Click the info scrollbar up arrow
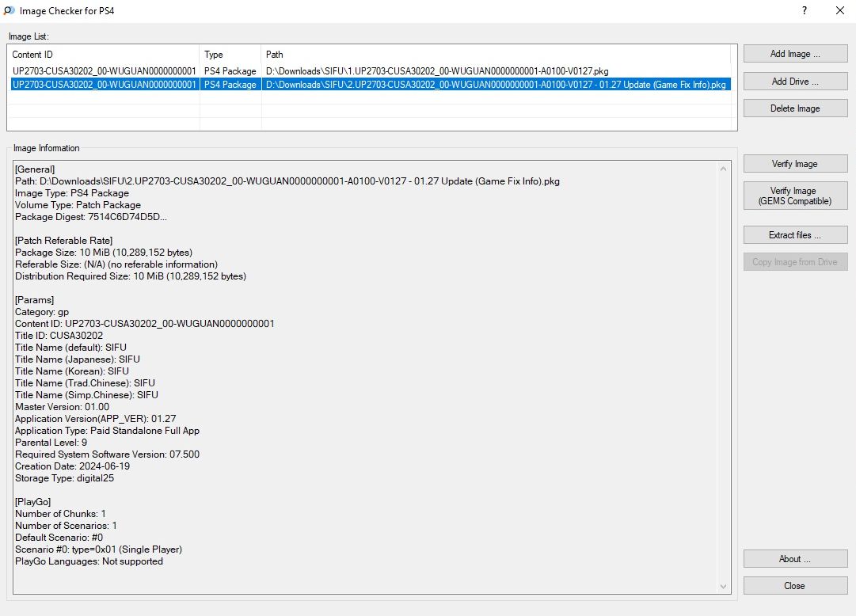This screenshot has width=856, height=616. tap(723, 169)
